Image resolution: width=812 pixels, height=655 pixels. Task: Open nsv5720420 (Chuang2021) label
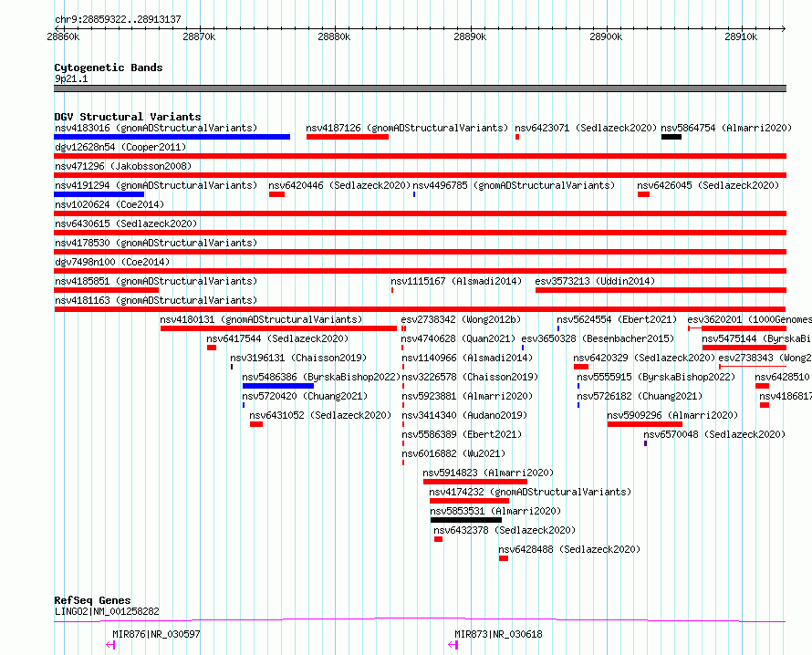[x=305, y=396]
